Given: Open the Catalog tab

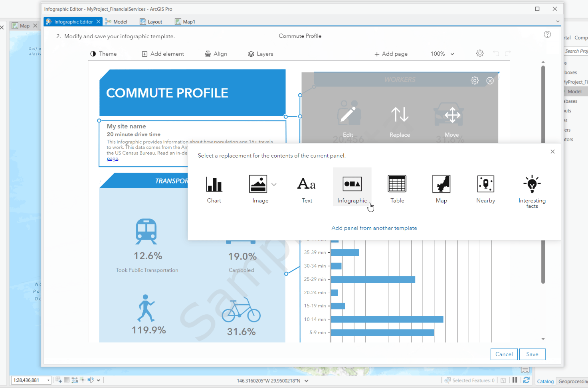Looking at the screenshot, I should click(545, 381).
